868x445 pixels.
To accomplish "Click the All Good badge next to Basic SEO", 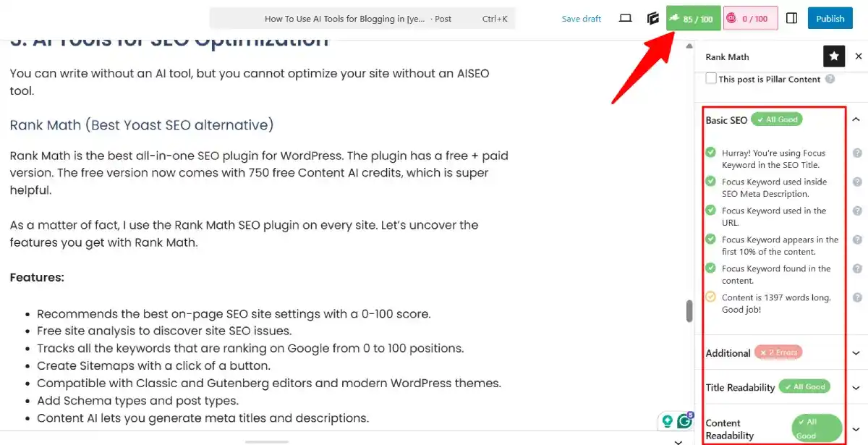I will point(779,119).
